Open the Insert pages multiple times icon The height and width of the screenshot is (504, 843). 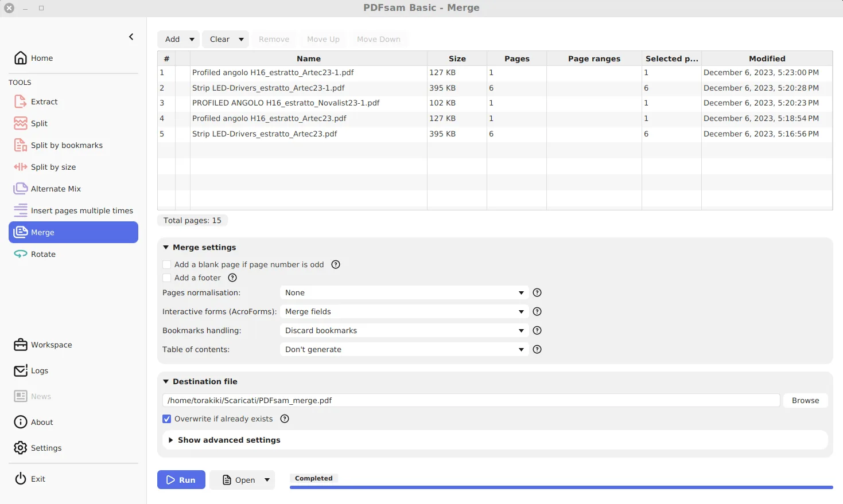point(21,210)
